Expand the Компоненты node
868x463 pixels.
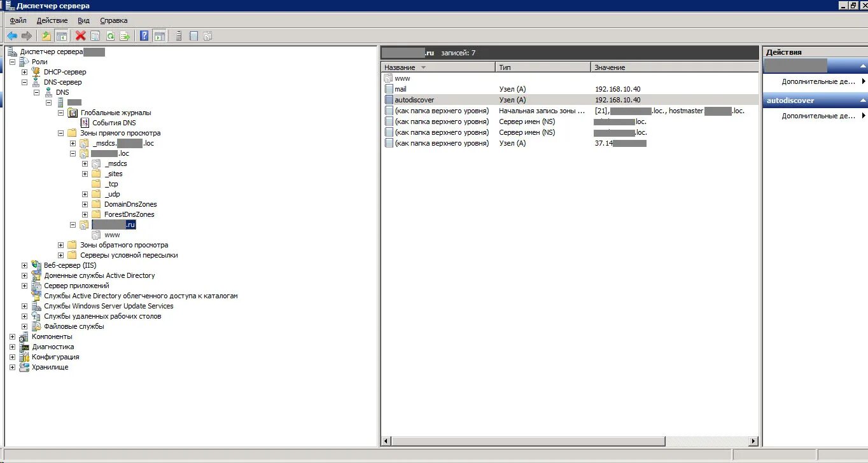(12, 336)
